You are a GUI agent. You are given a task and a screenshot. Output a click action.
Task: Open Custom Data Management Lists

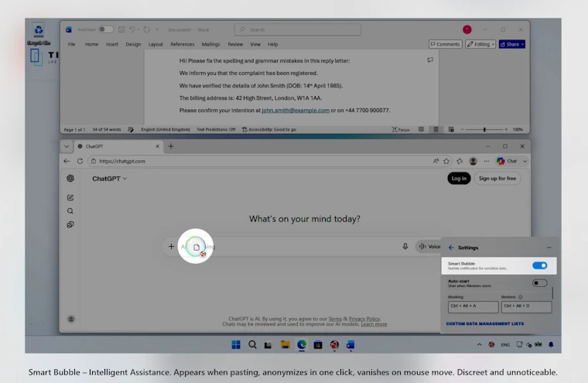[x=485, y=323]
